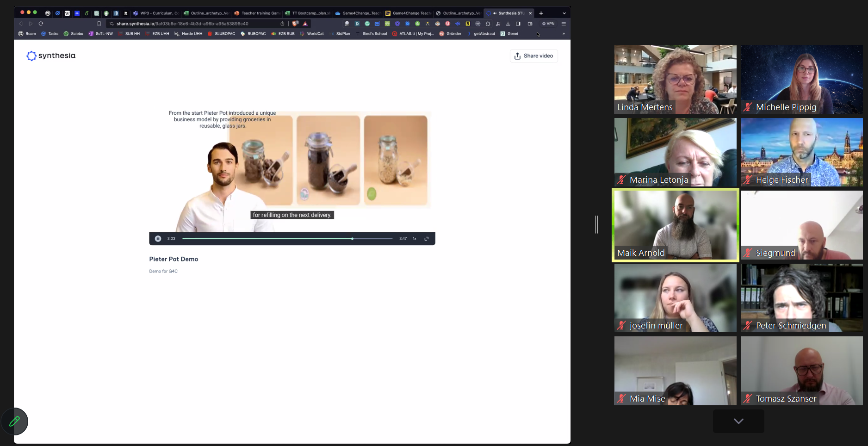Open the pinned R tab
Image resolution: width=868 pixels, height=446 pixels.
click(x=125, y=13)
